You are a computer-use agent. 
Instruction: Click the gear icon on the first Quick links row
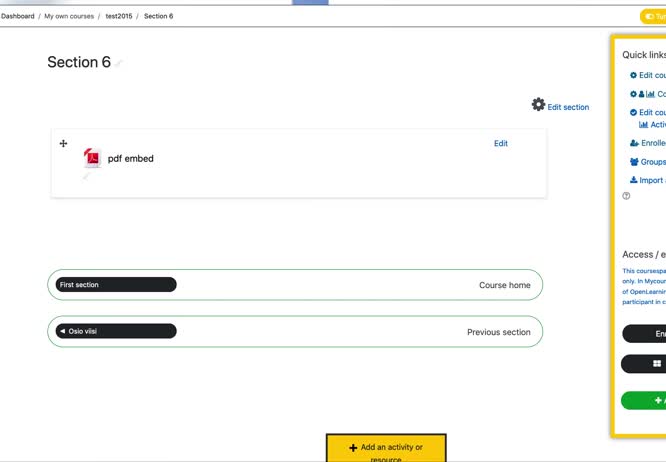point(633,75)
